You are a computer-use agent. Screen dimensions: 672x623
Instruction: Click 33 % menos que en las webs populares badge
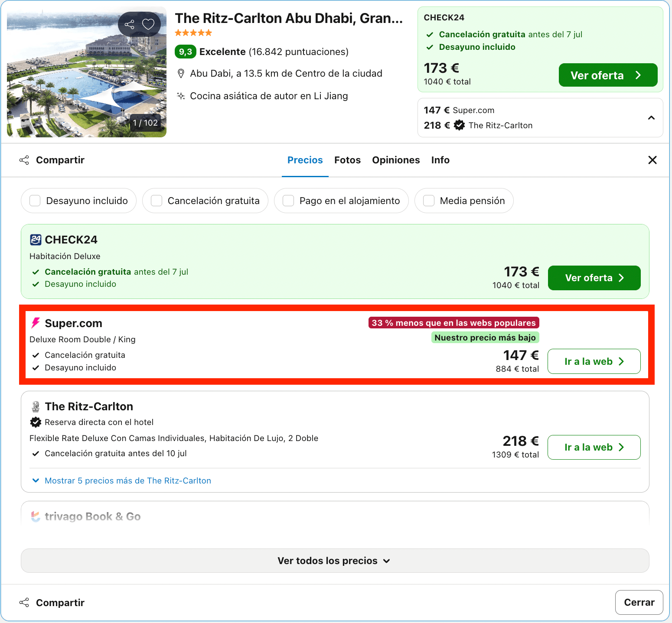click(x=453, y=323)
